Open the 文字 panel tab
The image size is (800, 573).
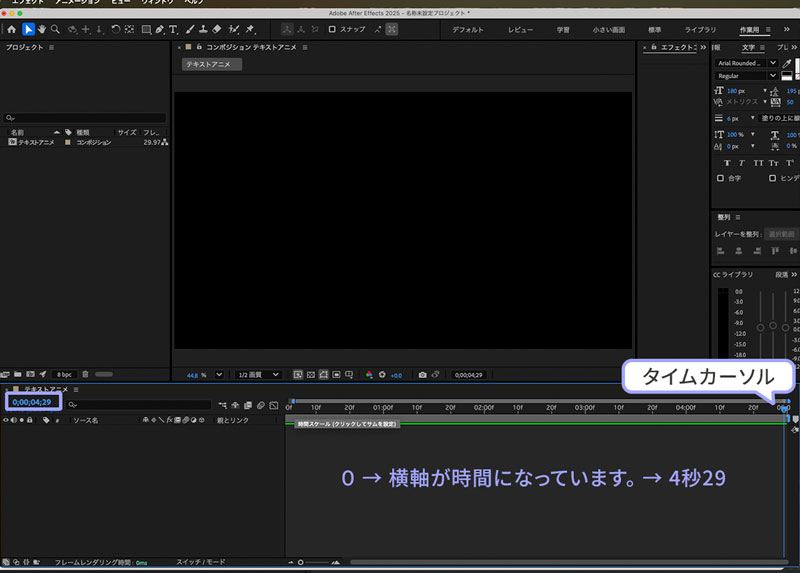pos(748,47)
